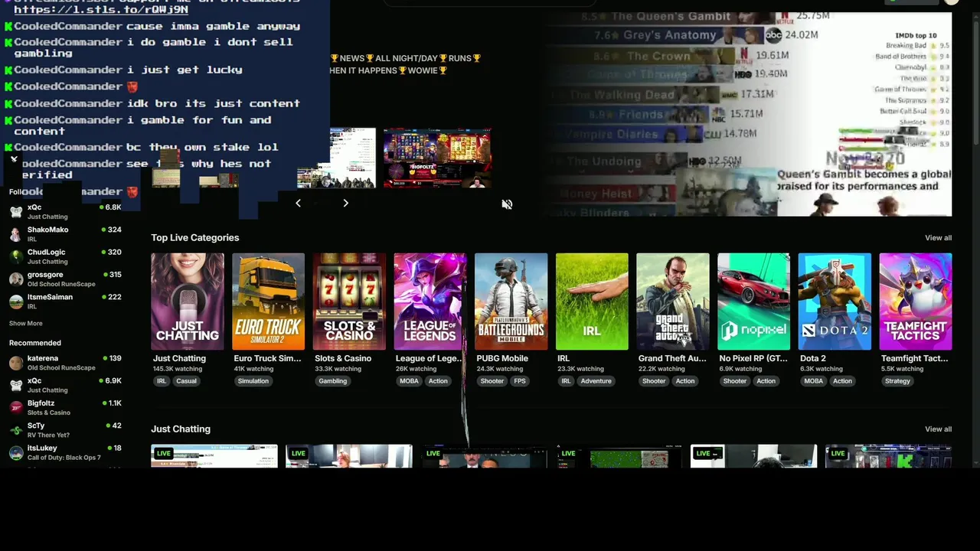Click the Simulation tag under Euro Truck

pos(253,381)
